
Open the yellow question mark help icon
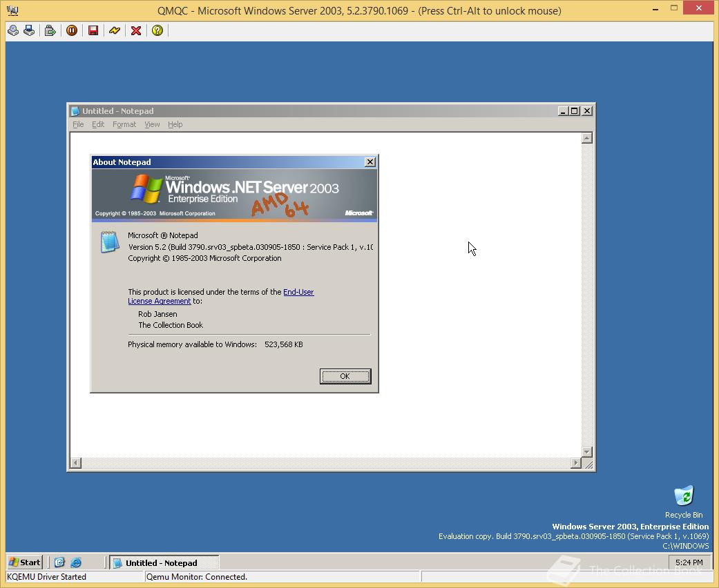pos(157,30)
